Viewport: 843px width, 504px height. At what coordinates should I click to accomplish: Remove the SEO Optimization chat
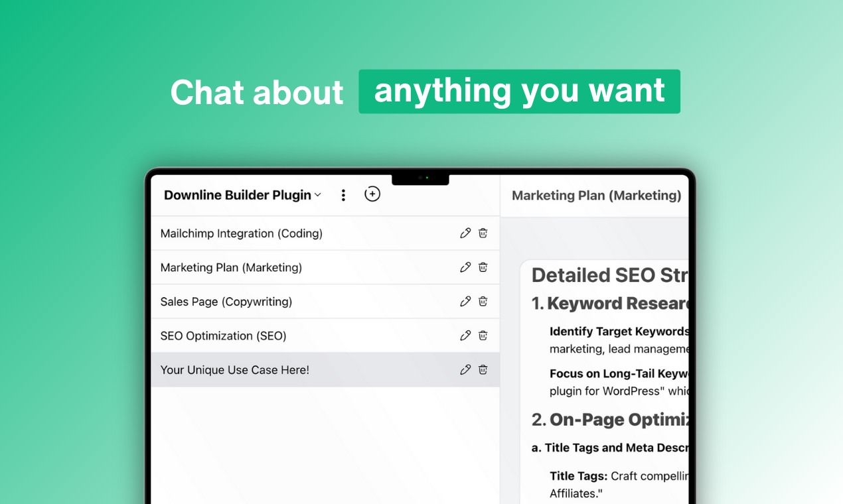point(483,336)
